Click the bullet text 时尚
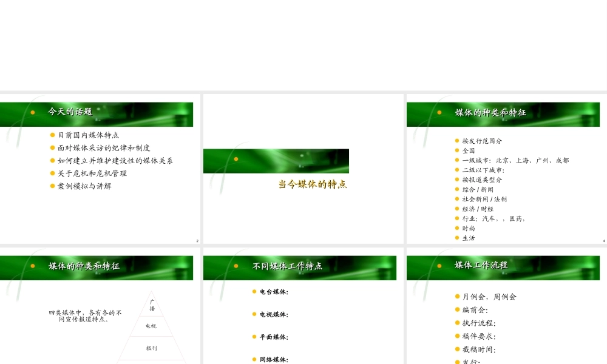607x364 pixels. (469, 228)
